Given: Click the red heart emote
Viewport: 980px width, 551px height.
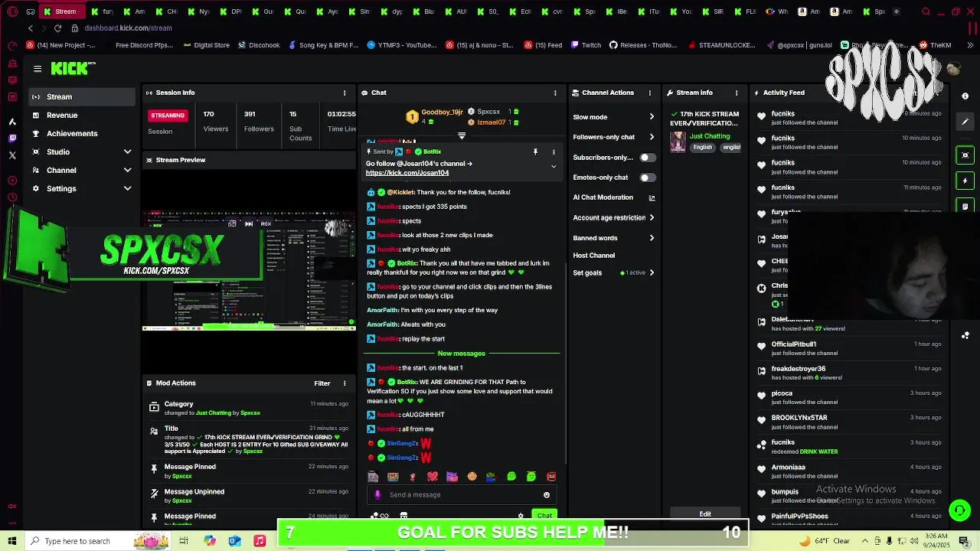Looking at the screenshot, I should (433, 477).
